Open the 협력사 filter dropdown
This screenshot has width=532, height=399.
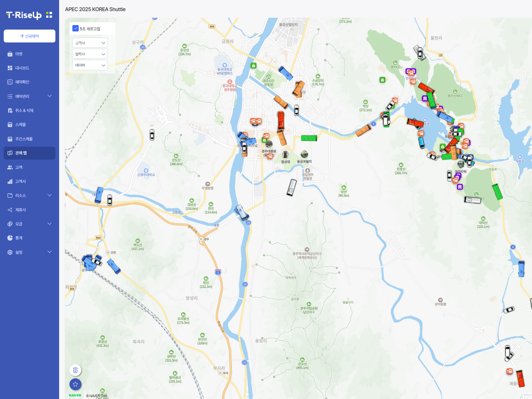(x=90, y=54)
